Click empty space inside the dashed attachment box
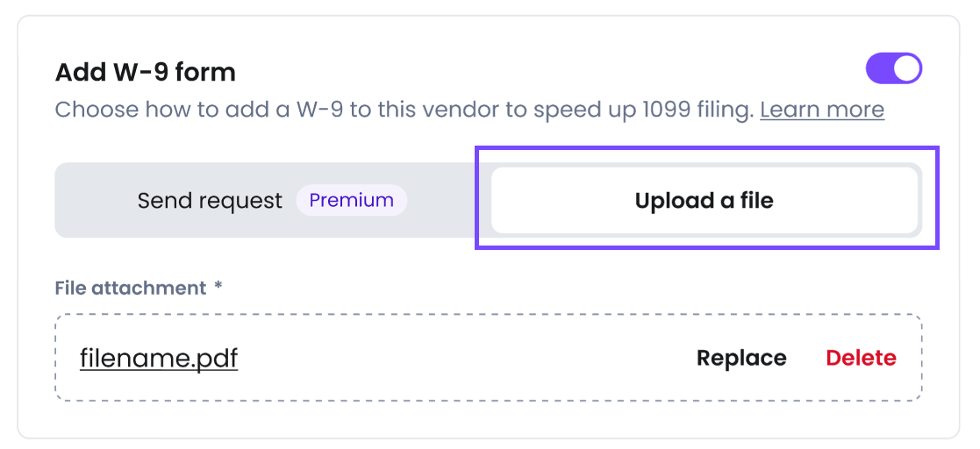 pyautogui.click(x=465, y=358)
